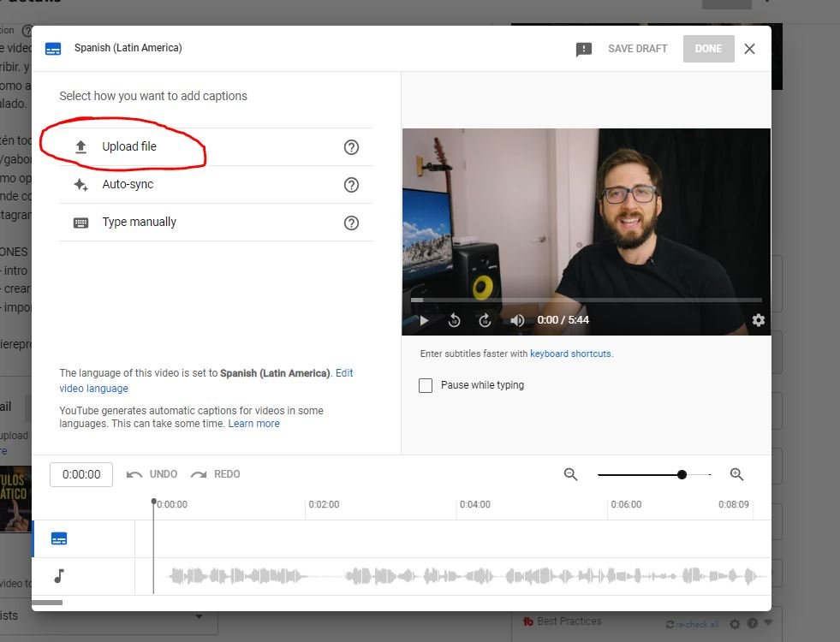Image resolution: width=840 pixels, height=642 pixels.
Task: Click the Upload file upload icon
Action: click(80, 146)
